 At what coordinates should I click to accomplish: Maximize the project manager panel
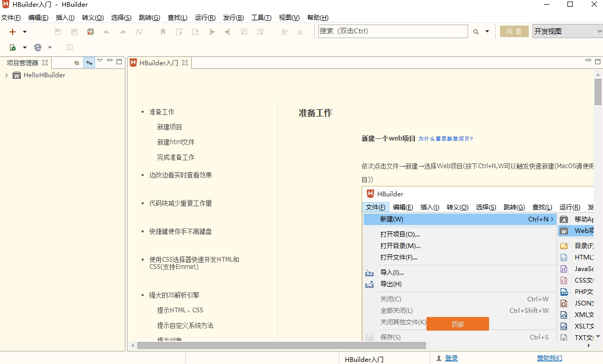click(x=119, y=61)
